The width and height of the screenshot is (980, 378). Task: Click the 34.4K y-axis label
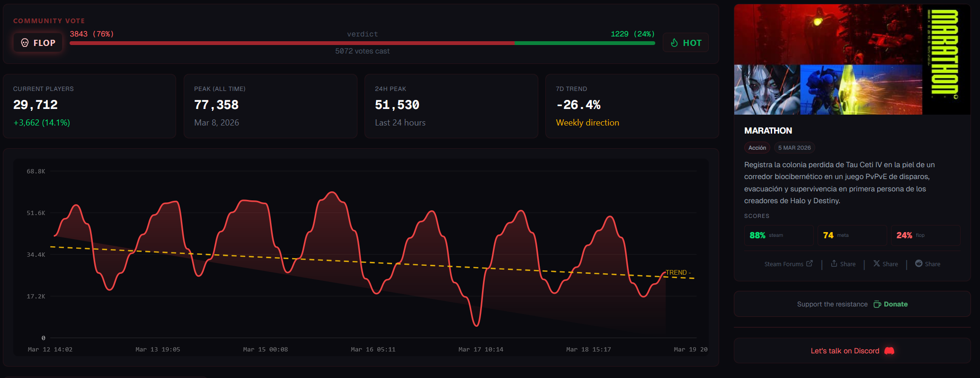coord(36,255)
